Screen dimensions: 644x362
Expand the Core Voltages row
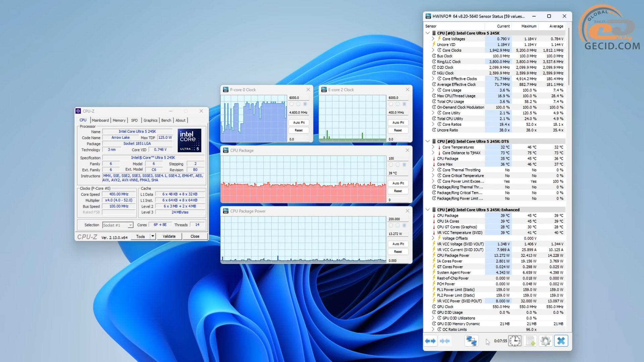pyautogui.click(x=433, y=39)
